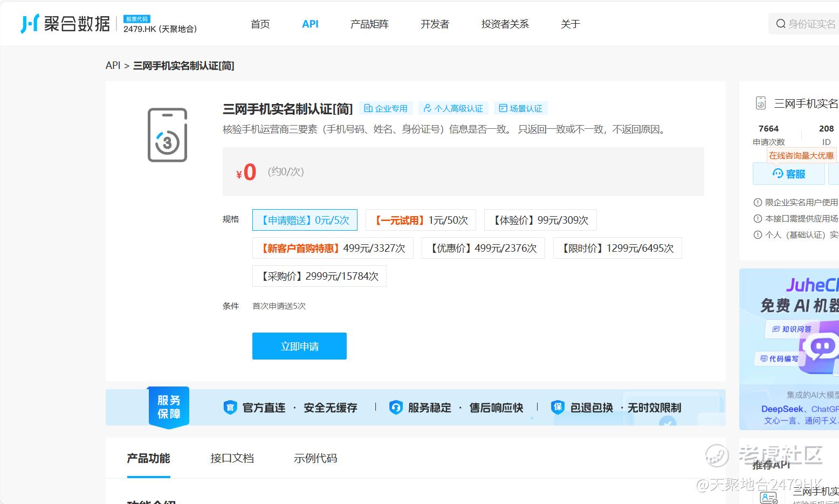Click the 208 ID value
This screenshot has width=839, height=504.
(x=826, y=128)
